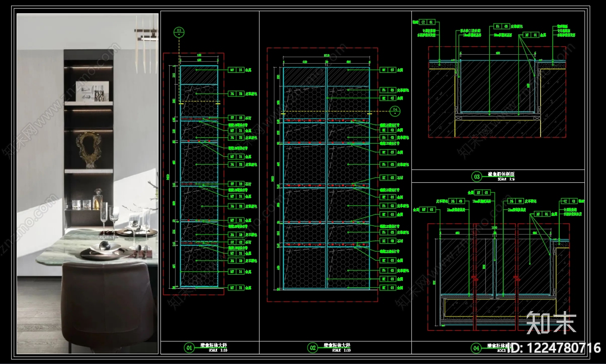Select the SCALE 1:5 label under drawing 03
This screenshot has width=606, height=364.
coord(506,180)
